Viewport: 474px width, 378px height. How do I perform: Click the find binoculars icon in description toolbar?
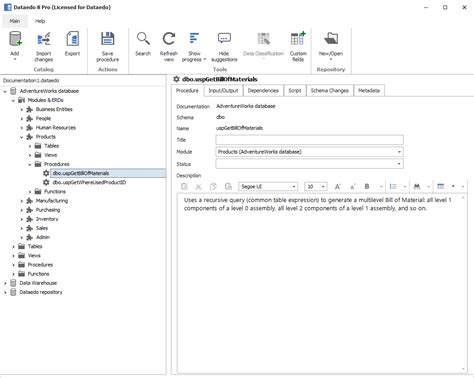click(x=417, y=187)
